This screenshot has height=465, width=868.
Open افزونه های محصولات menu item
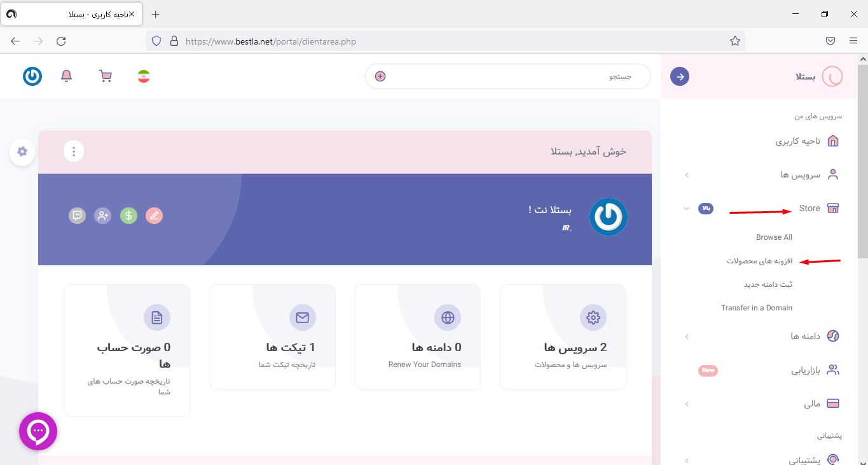[760, 261]
